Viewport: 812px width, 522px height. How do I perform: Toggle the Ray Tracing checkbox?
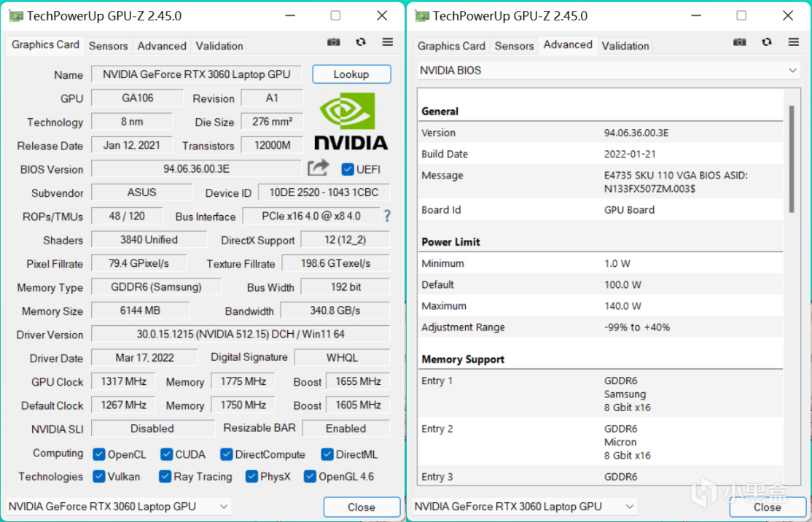tap(165, 476)
